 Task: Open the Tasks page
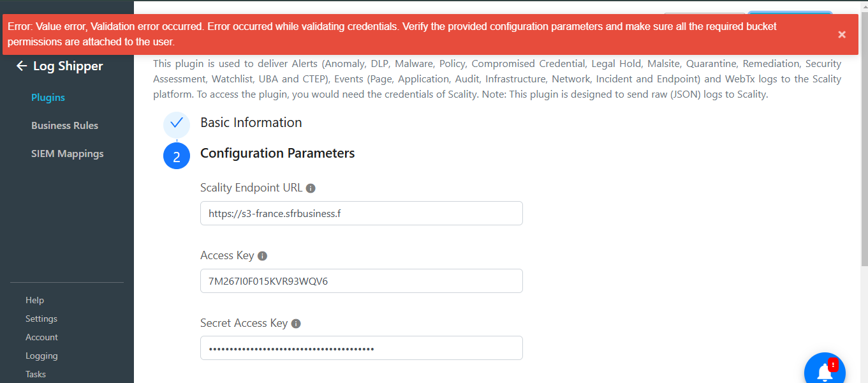pos(36,374)
